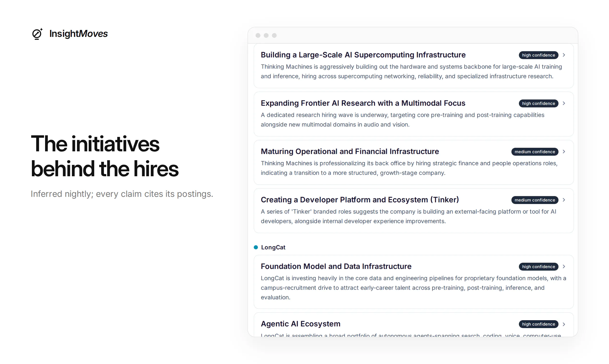Screen dimensions: 609x364
Task: Click the teal dot beside LongCat
Action: coord(256,247)
